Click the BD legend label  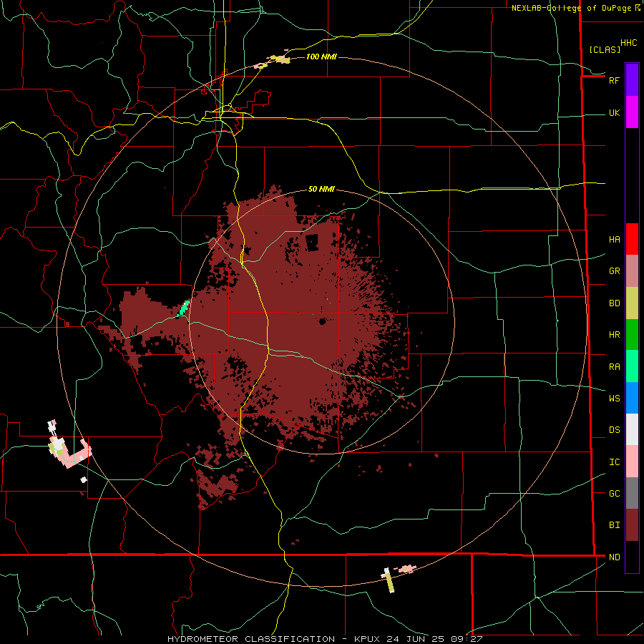[614, 303]
